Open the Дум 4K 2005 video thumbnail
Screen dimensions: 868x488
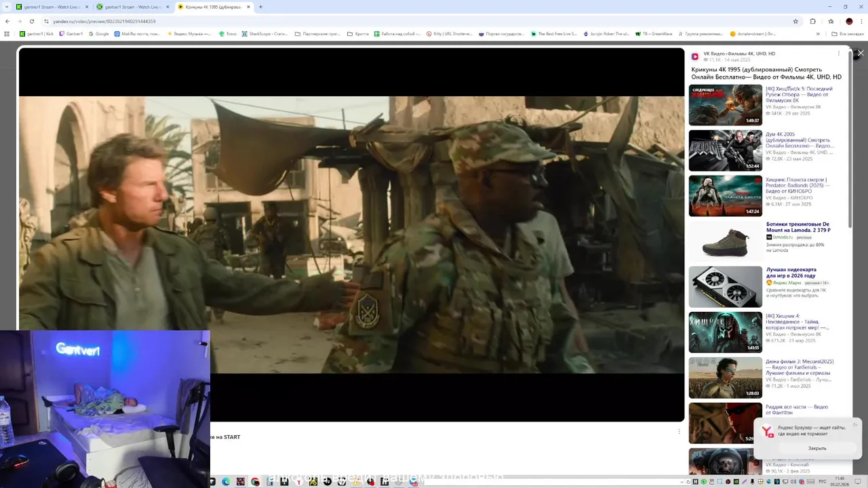click(726, 150)
